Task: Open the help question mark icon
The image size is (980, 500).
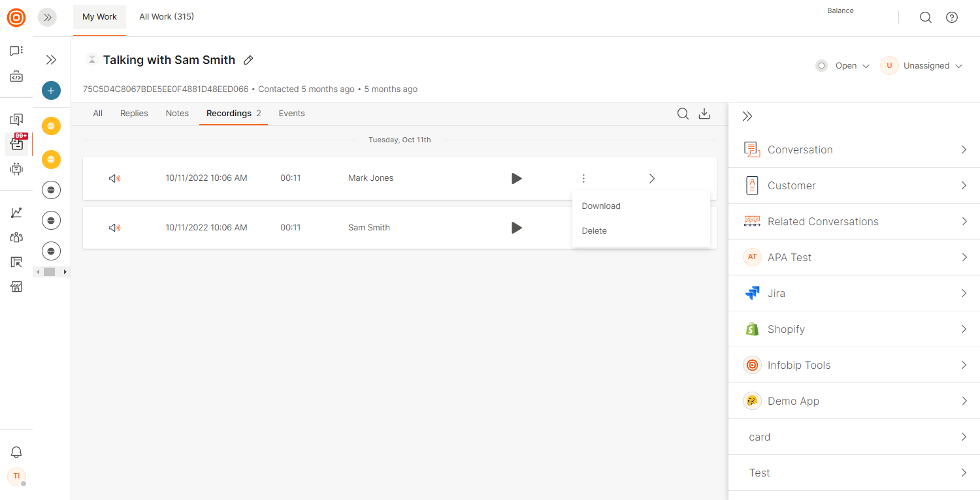Action: click(x=952, y=18)
